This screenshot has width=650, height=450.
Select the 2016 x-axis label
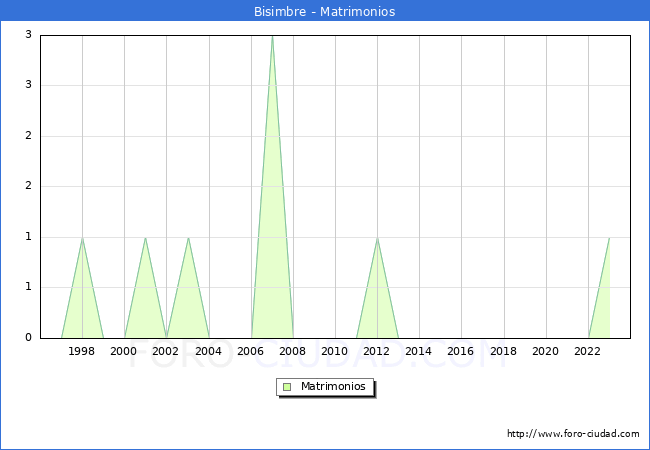coord(461,351)
